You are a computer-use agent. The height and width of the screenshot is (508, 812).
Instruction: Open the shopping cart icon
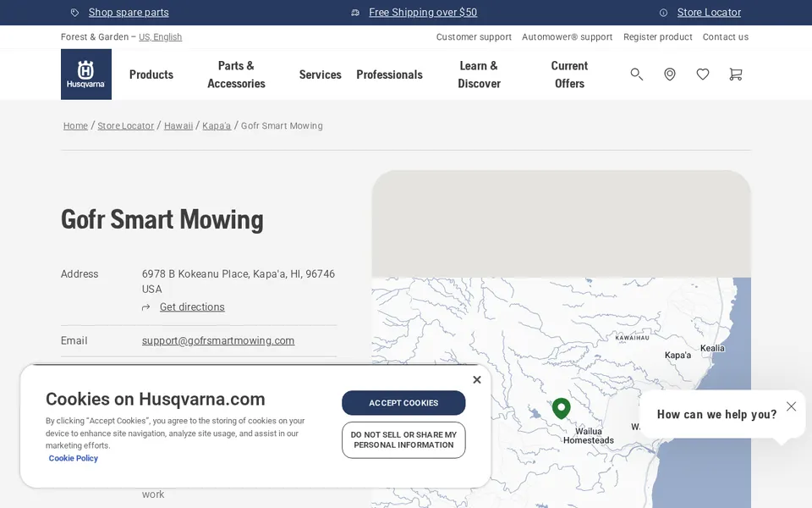pos(735,75)
